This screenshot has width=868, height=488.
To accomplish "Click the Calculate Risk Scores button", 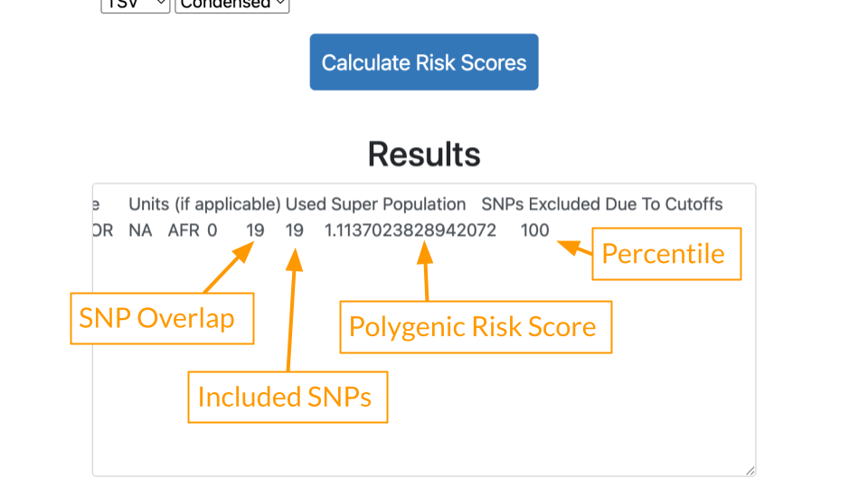I will [424, 62].
